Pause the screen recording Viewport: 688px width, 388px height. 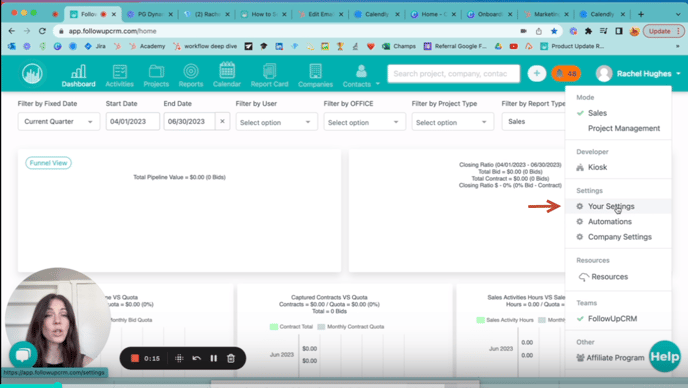[214, 358]
